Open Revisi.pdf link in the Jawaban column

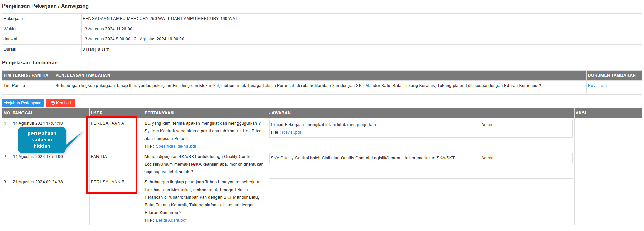coord(291,132)
